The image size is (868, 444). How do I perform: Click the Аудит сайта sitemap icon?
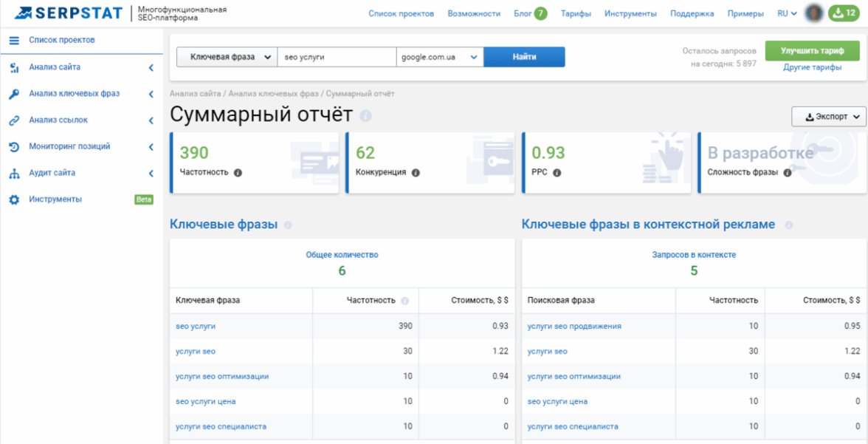[14, 174]
